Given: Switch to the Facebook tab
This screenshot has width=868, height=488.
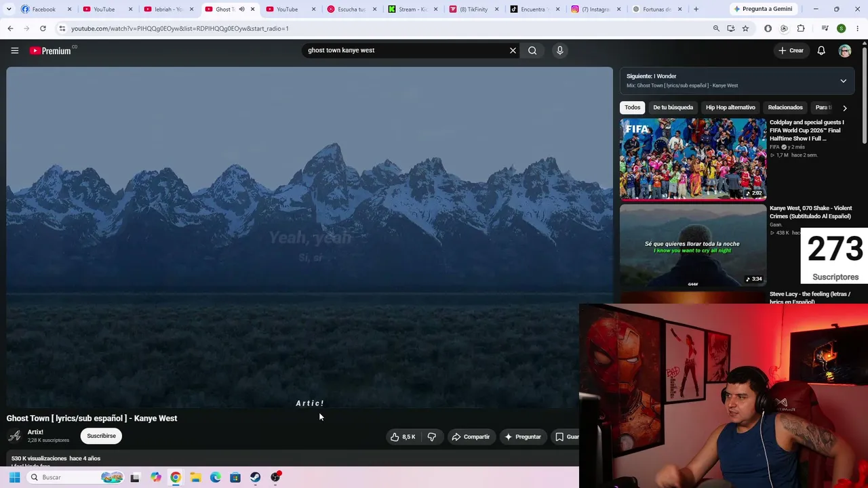Looking at the screenshot, I should [x=44, y=9].
